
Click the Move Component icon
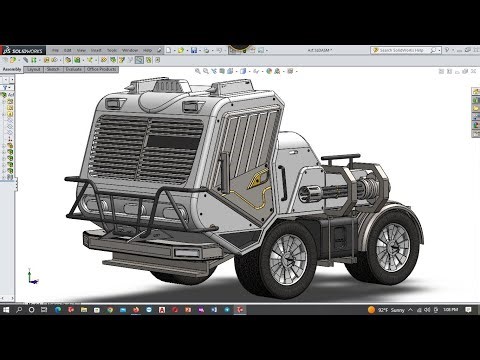[55, 60]
